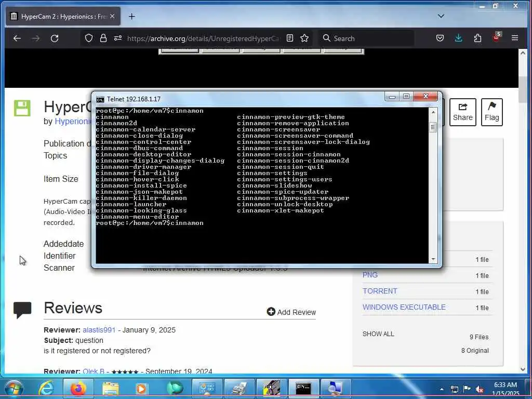The height and width of the screenshot is (399, 532).
Task: Switch to Firefox in taskbar
Action: [78, 389]
